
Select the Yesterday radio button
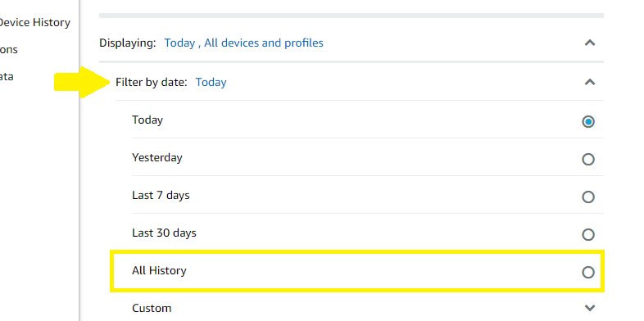(588, 159)
